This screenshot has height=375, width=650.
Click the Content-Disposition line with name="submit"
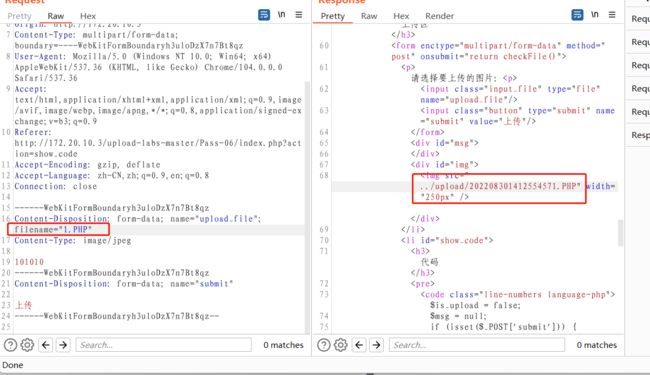[124, 284]
